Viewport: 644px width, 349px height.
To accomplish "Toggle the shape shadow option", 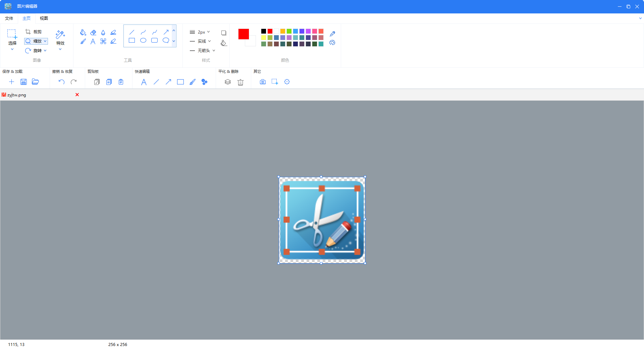I will (224, 33).
